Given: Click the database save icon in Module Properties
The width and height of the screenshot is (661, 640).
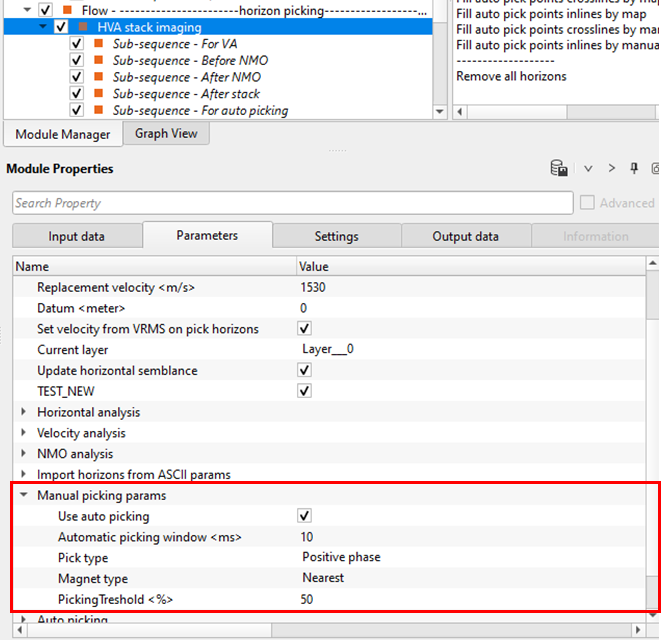Looking at the screenshot, I should pyautogui.click(x=560, y=169).
